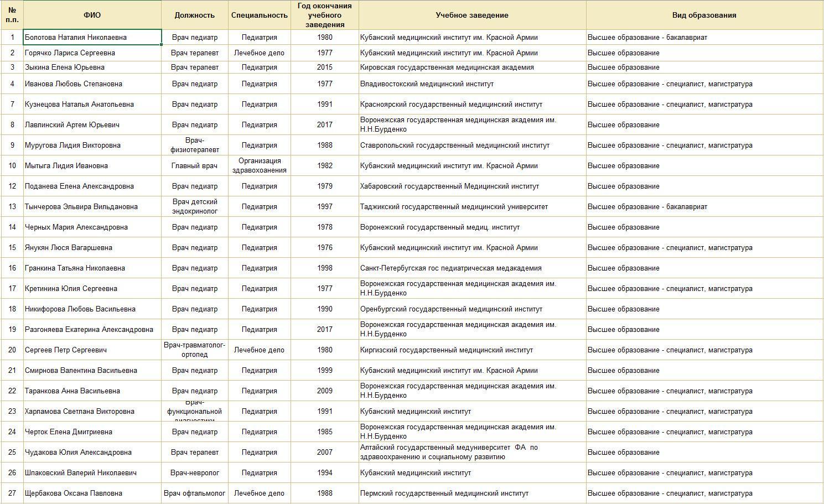Select the Врач детский эндокринолог cell
This screenshot has width=824, height=504.
coord(195,207)
